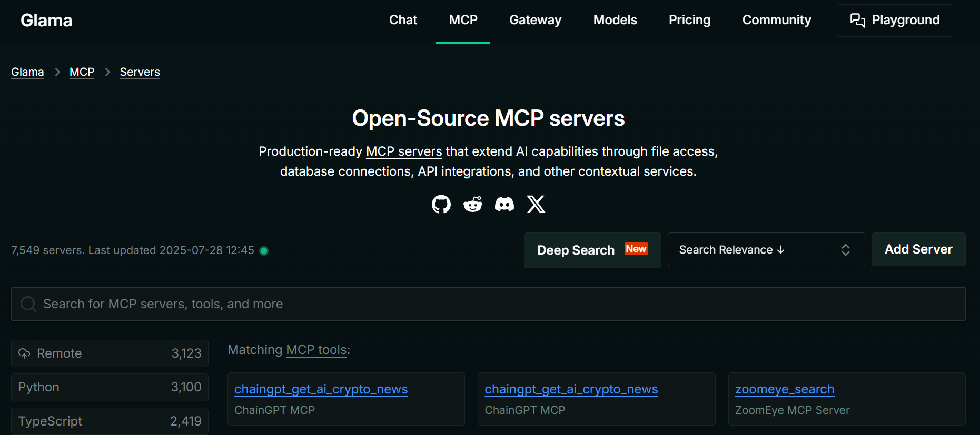Image resolution: width=980 pixels, height=435 pixels.
Task: Toggle the TypeScript language filter
Action: pos(110,421)
